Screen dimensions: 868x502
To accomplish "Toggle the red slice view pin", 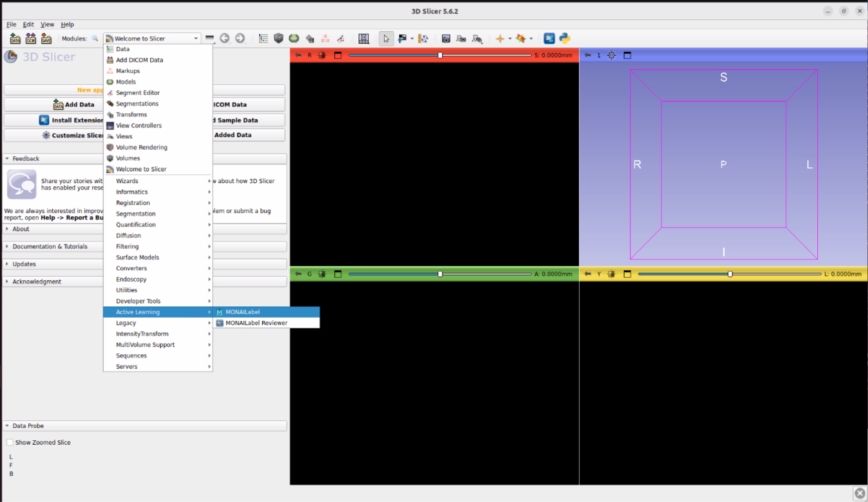I will (298, 55).
